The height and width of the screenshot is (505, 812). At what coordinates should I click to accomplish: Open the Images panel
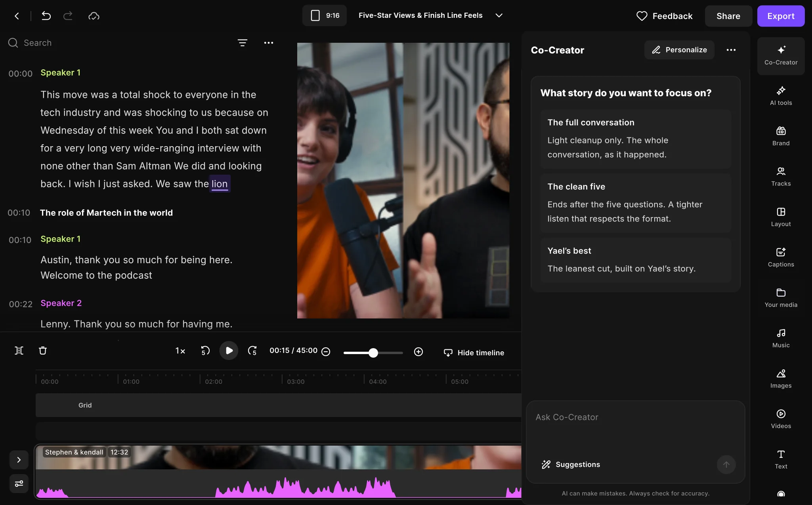781,379
